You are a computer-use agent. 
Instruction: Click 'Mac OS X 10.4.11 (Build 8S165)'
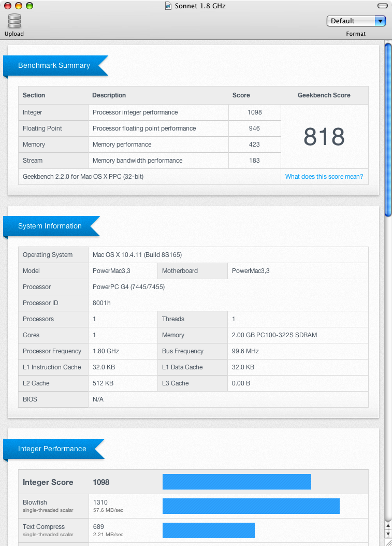click(x=137, y=255)
